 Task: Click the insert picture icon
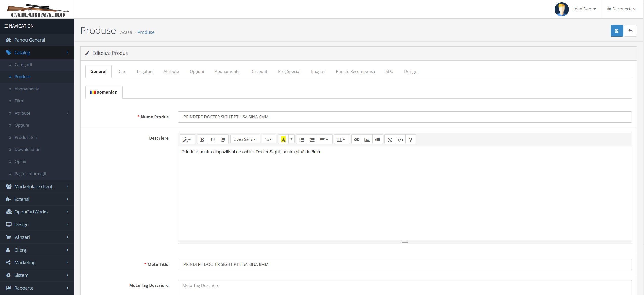[x=367, y=140]
